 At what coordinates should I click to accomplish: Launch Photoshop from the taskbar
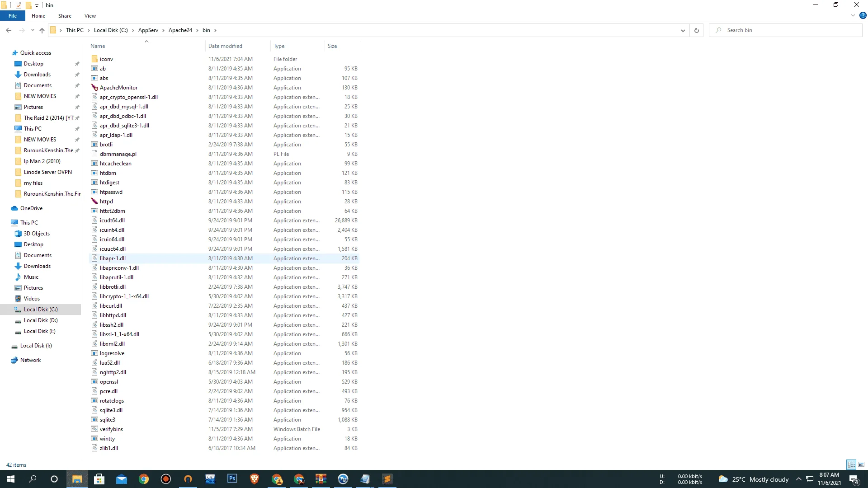232,479
